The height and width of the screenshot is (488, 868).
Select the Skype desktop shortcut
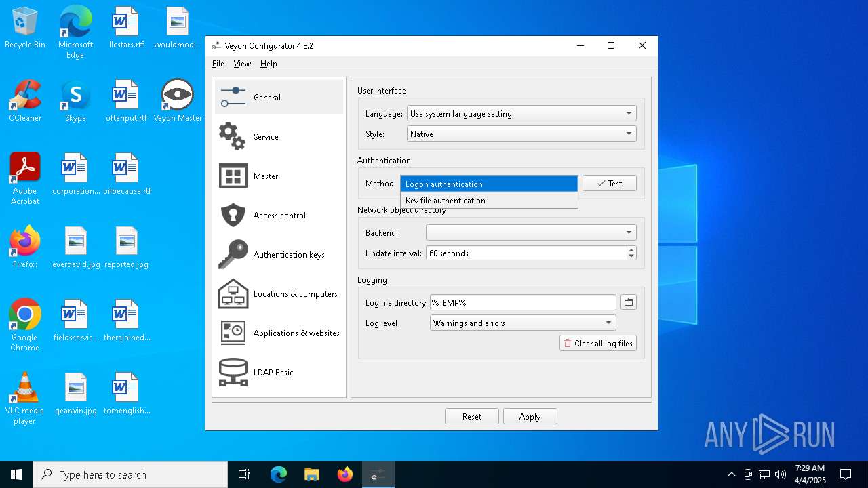[75, 102]
